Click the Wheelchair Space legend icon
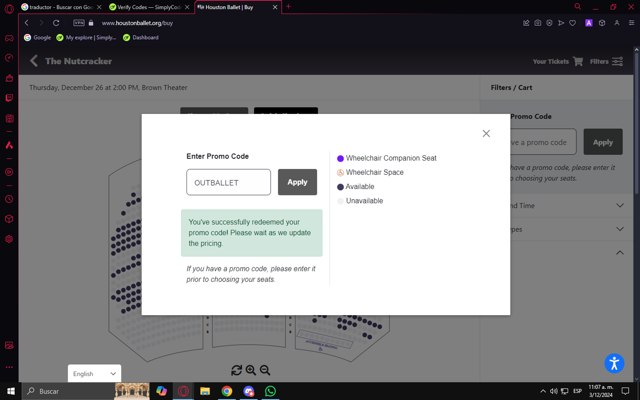The width and height of the screenshot is (640, 400). 340,173
